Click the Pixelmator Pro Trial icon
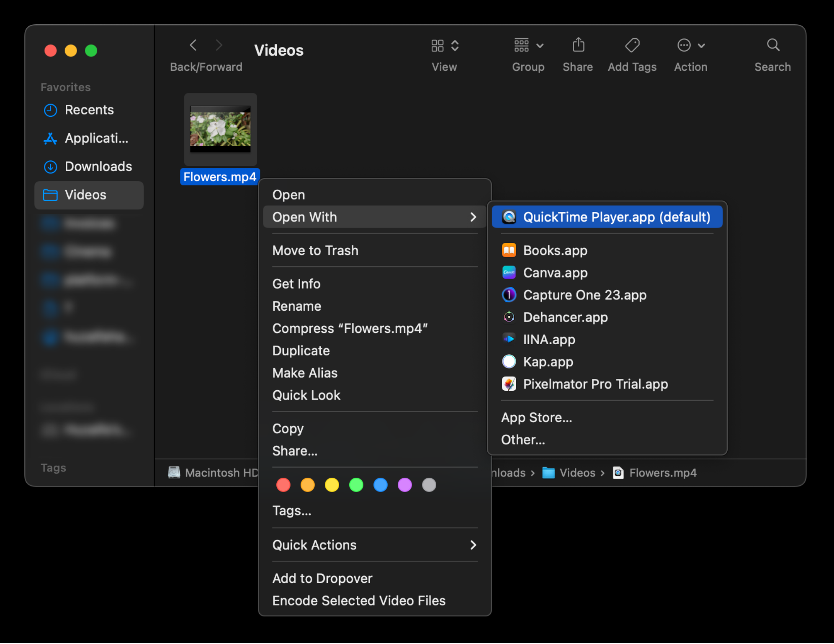This screenshot has width=834, height=644. tap(509, 384)
